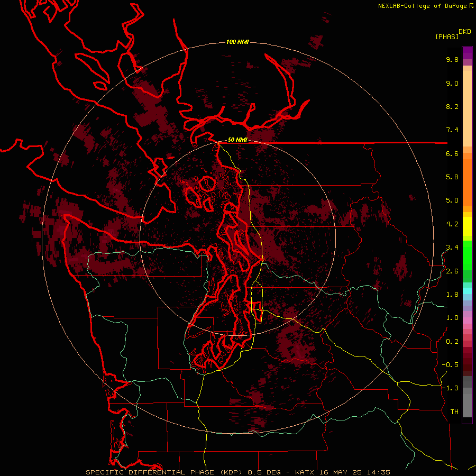This screenshot has height=476, width=476.
Task: Click the 0.2 color scale value
Action: [x=452, y=342]
